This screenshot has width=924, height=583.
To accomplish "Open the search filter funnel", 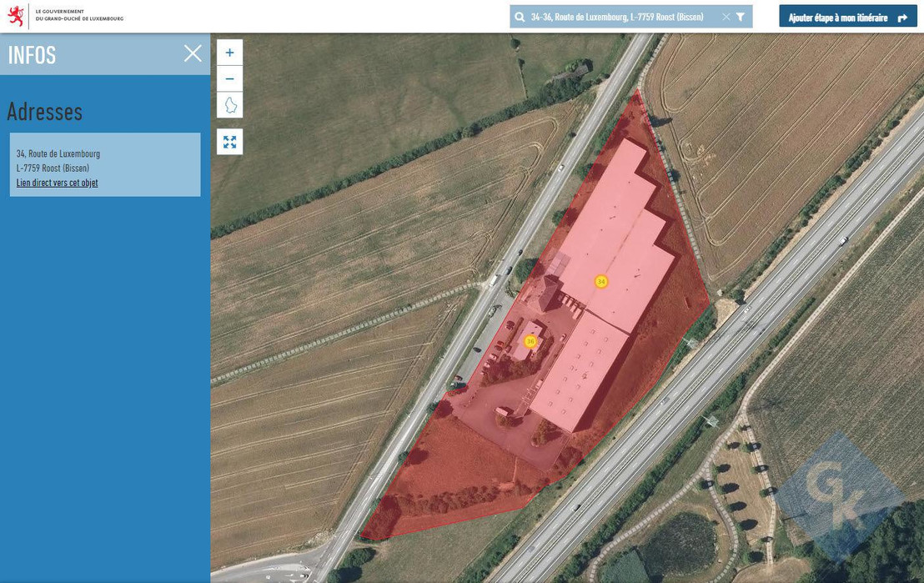I will (741, 17).
